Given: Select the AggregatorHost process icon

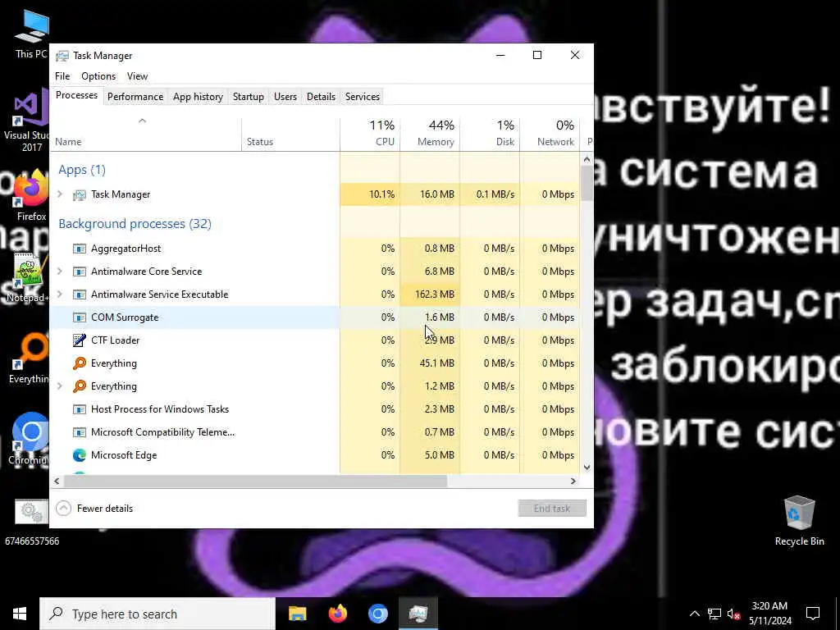Looking at the screenshot, I should point(80,249).
